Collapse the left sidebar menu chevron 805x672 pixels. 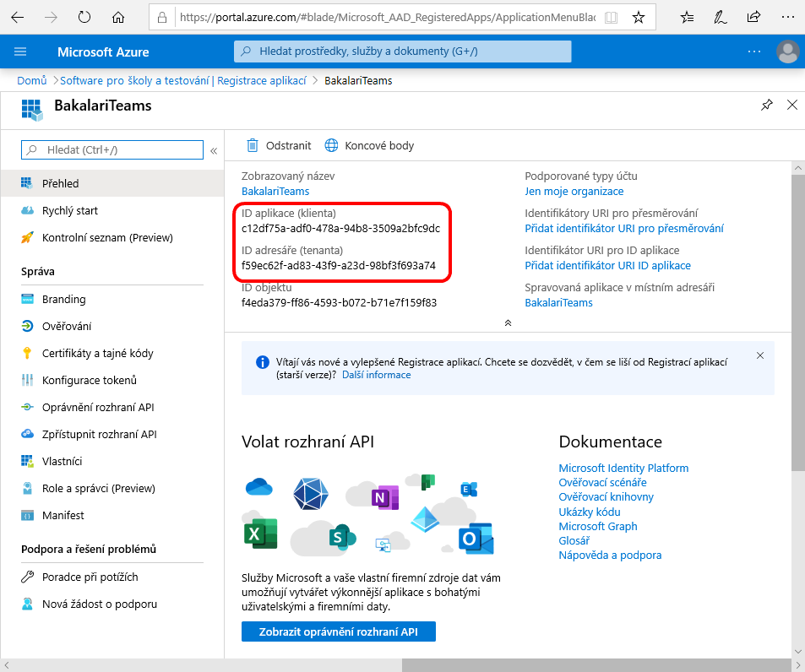[x=214, y=151]
